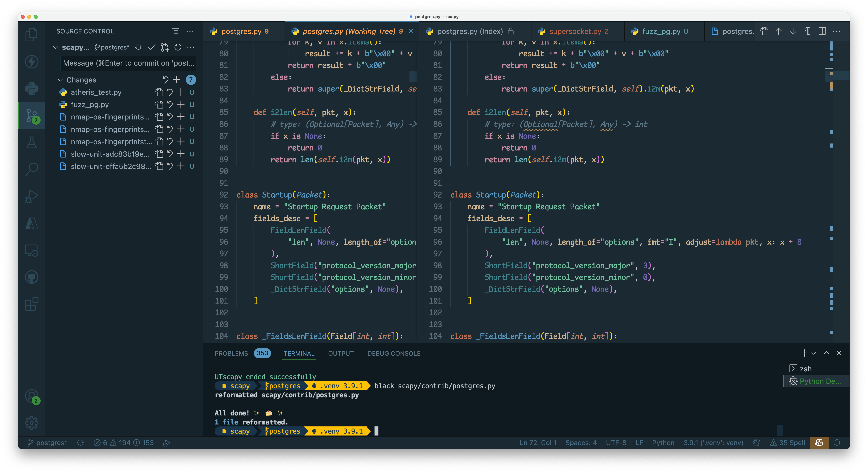Select interpreter 3.9.1 venv in status bar
Image resolution: width=868 pixels, height=473 pixels.
tap(713, 443)
